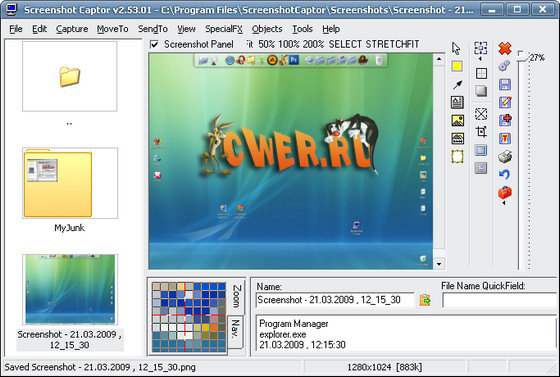The image size is (560, 377).
Task: Open the SpecialFX menu
Action: point(224,29)
